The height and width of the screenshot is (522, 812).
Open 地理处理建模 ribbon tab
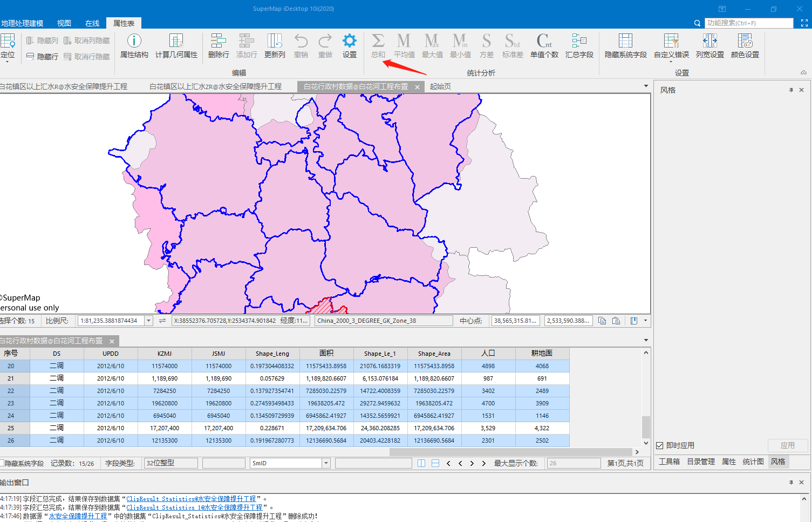pyautogui.click(x=22, y=23)
